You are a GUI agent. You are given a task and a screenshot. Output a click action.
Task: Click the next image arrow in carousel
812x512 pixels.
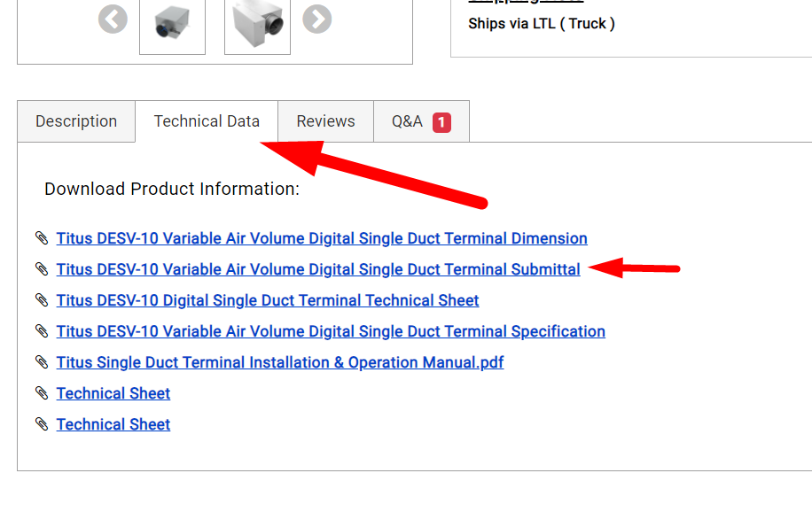[x=316, y=19]
